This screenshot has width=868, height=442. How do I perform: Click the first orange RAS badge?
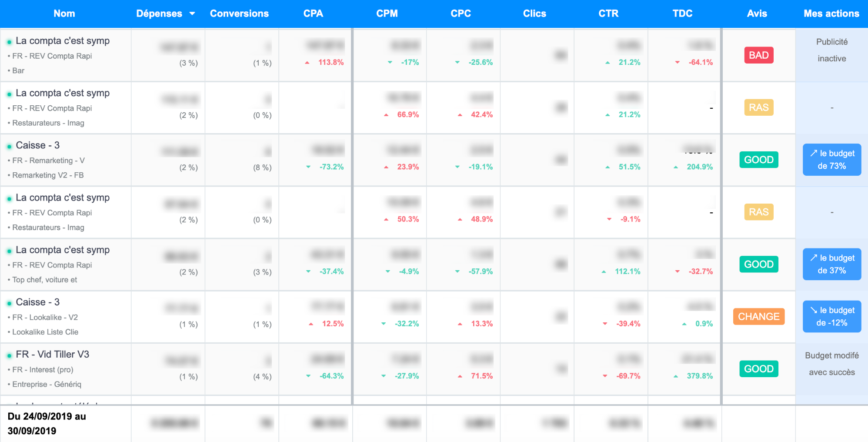758,107
